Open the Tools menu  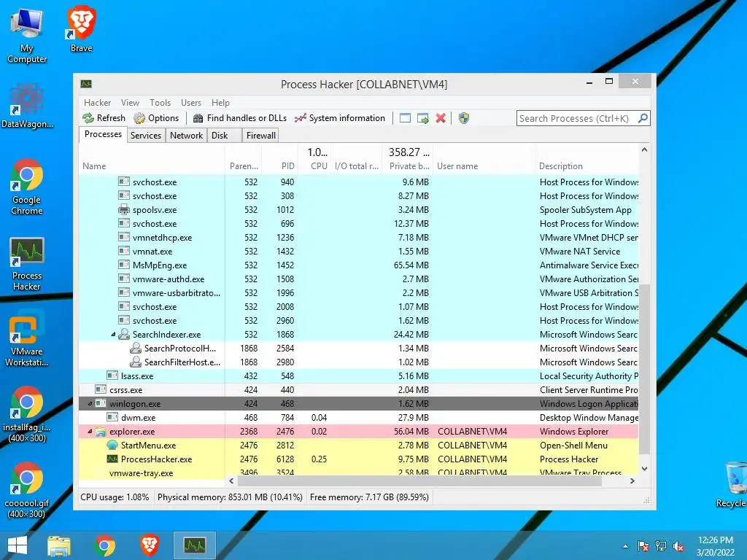tap(160, 103)
